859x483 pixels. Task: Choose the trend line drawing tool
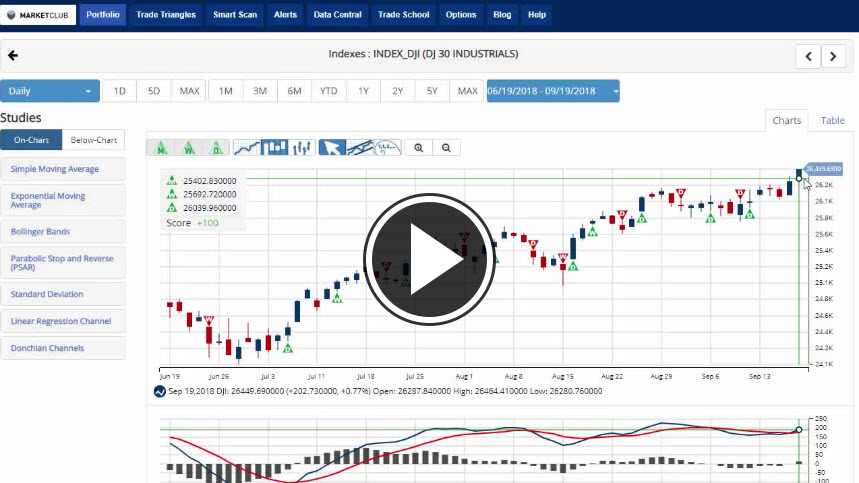tap(360, 148)
